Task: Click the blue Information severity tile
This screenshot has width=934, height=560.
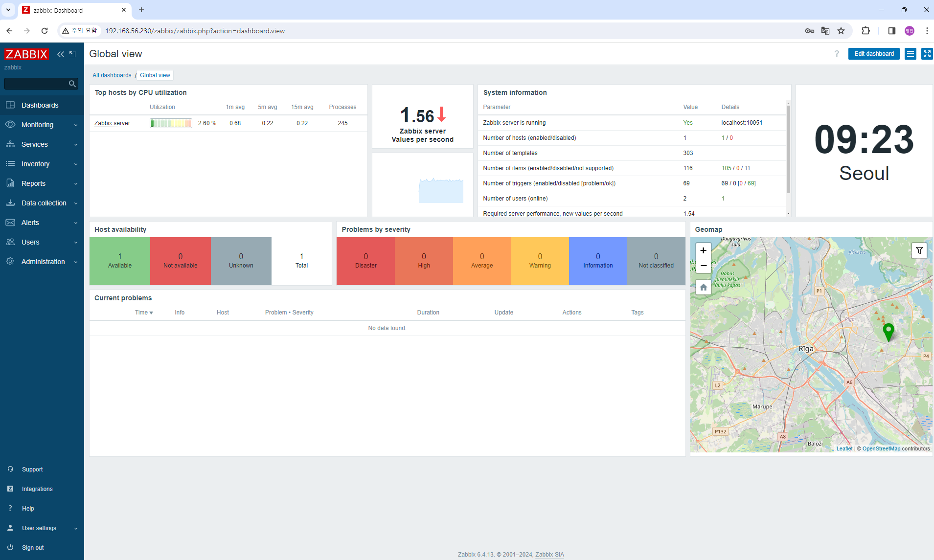Action: point(598,261)
